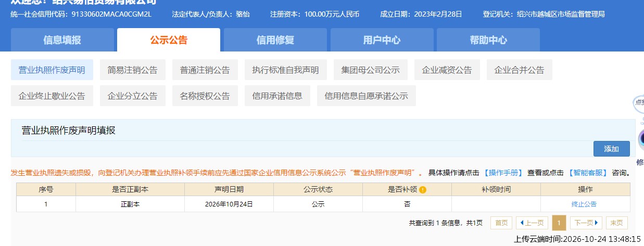The image size is (644, 246).
Task: Click the 操作 column header
Action: pos(586,190)
